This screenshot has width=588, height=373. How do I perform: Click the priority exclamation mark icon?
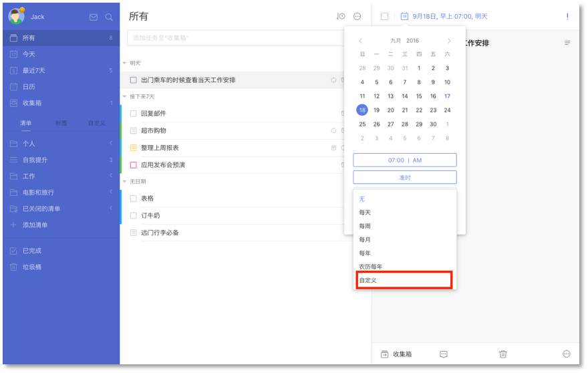[x=567, y=16]
